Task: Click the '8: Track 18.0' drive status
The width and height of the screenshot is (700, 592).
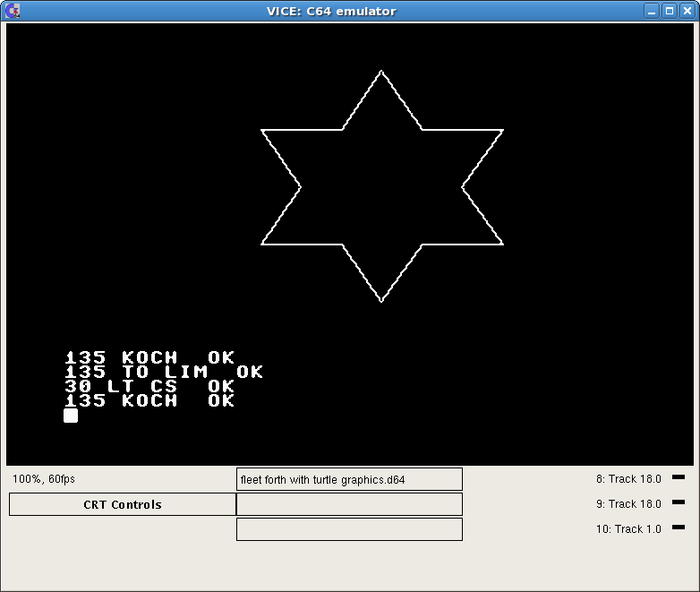Action: [x=628, y=479]
